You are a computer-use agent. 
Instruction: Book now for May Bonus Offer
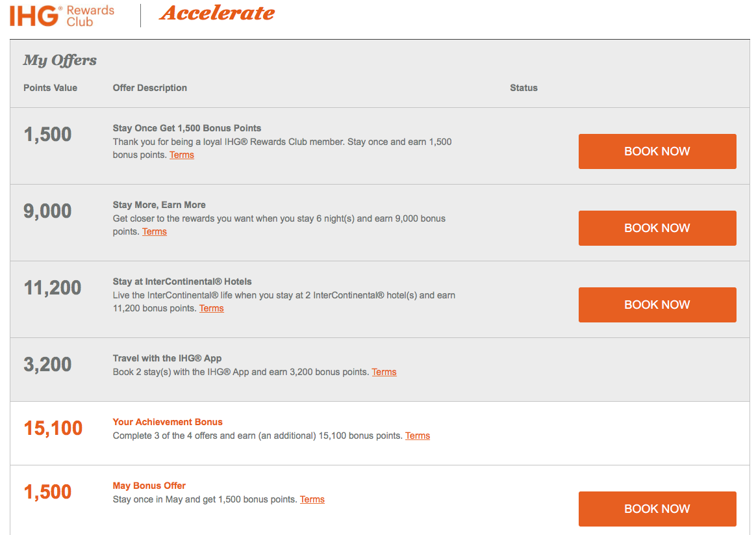(x=657, y=509)
